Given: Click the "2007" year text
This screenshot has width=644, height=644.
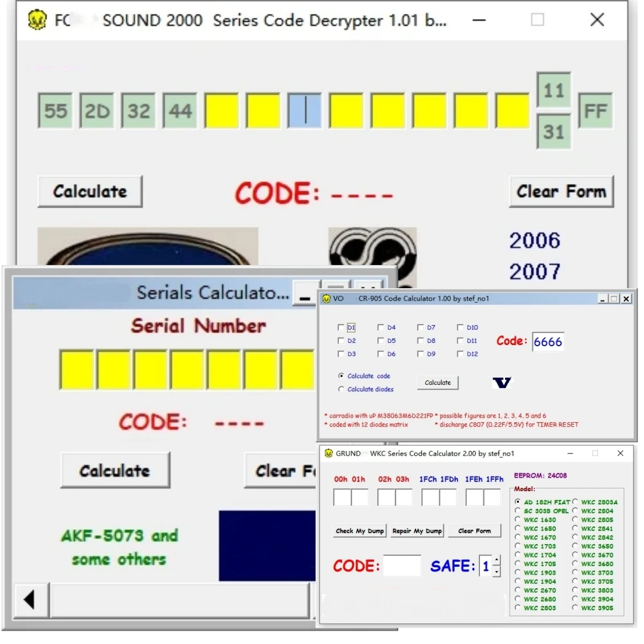Looking at the screenshot, I should pos(535,272).
